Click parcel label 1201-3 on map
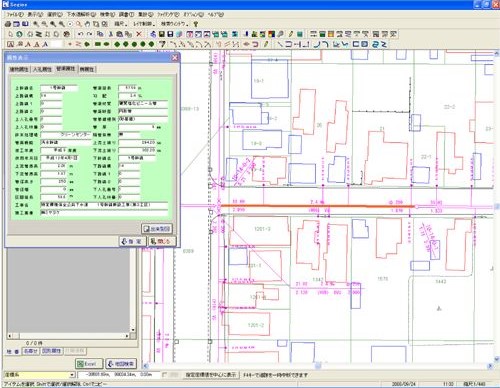This screenshot has height=388, width=500. pos(262,229)
